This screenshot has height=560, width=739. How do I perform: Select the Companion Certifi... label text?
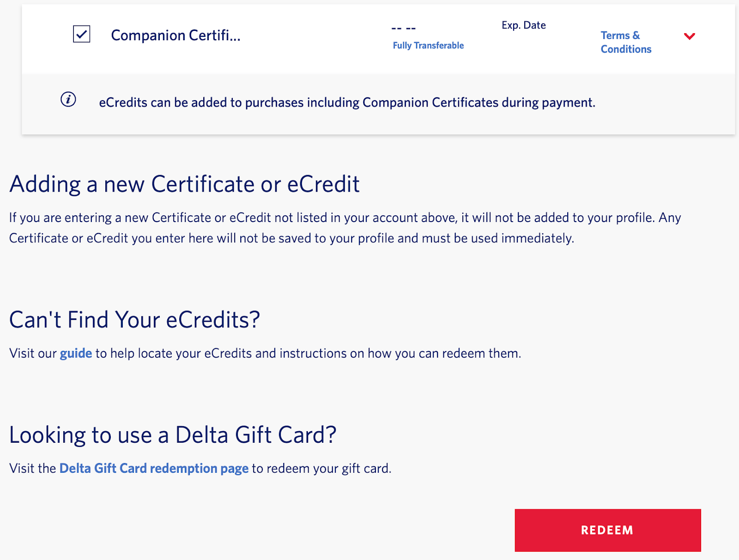click(x=176, y=36)
